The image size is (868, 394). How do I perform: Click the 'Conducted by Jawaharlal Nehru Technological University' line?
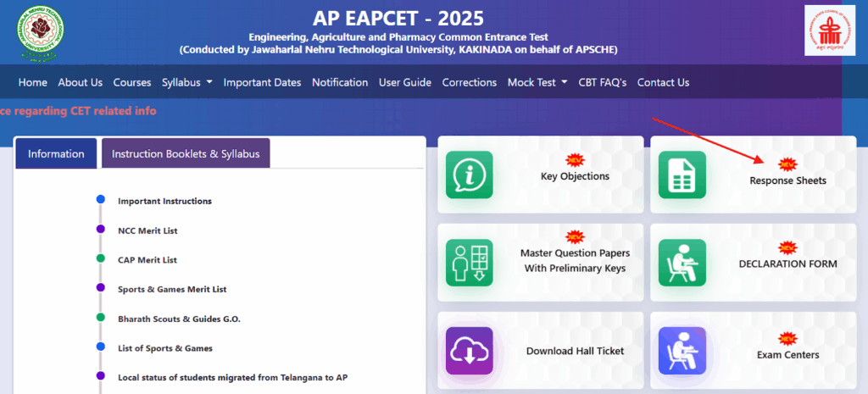tap(398, 50)
